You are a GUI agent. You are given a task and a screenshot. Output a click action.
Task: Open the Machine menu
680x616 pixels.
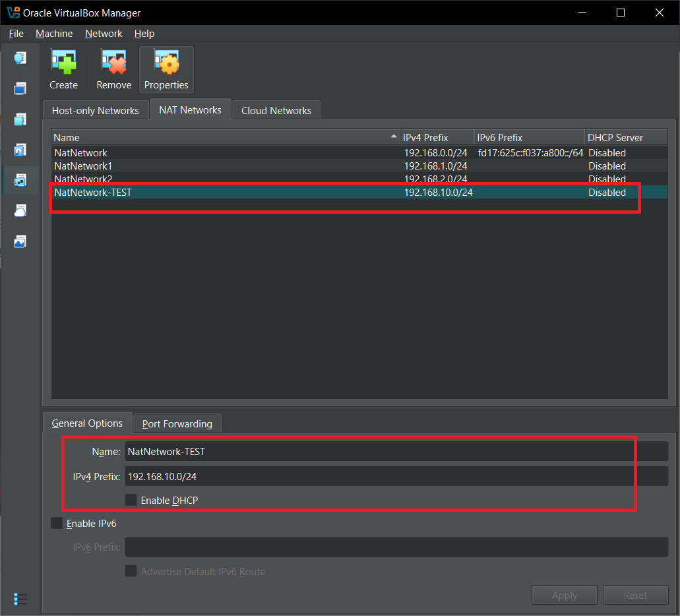[54, 34]
